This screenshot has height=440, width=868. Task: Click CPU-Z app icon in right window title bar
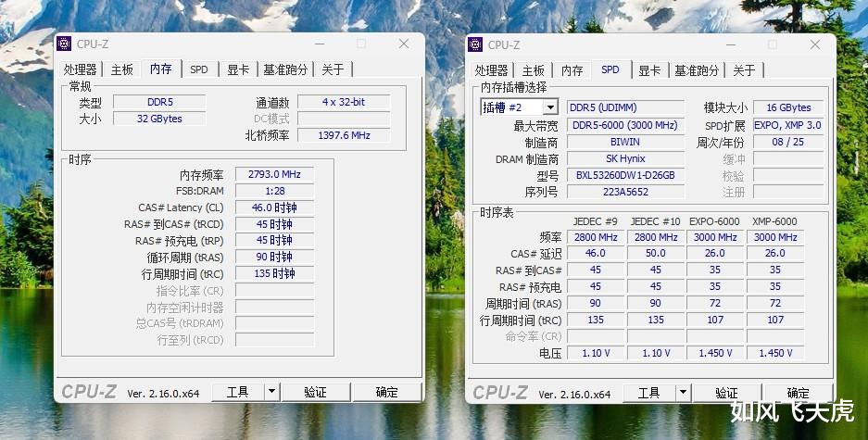[x=475, y=44]
